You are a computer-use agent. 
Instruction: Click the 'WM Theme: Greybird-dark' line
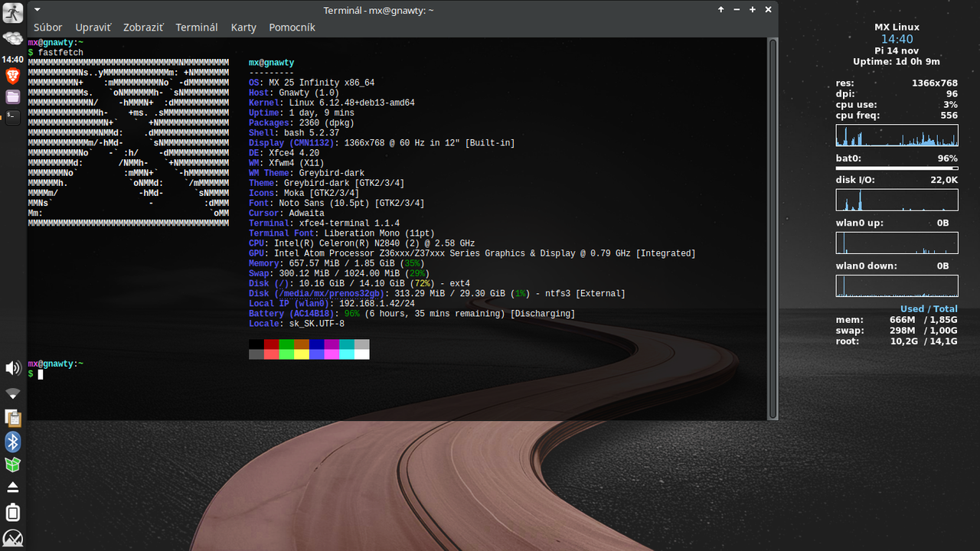click(306, 173)
